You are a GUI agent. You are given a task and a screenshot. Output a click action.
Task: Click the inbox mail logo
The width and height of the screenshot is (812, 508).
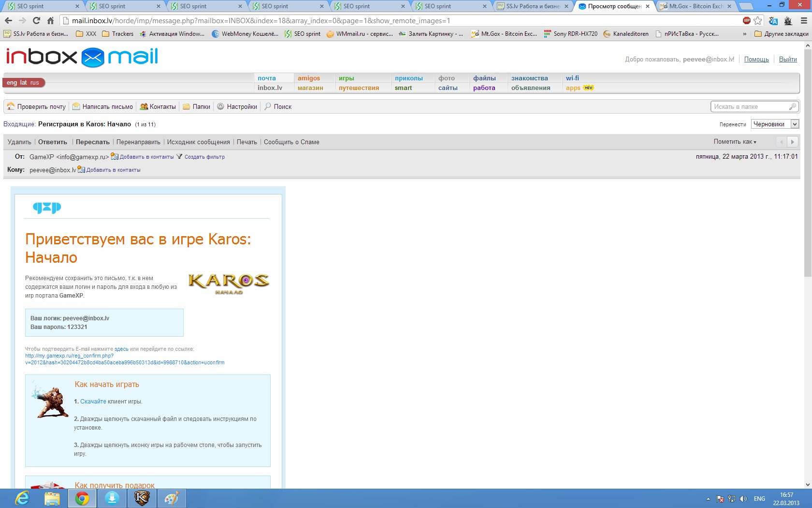(x=82, y=57)
